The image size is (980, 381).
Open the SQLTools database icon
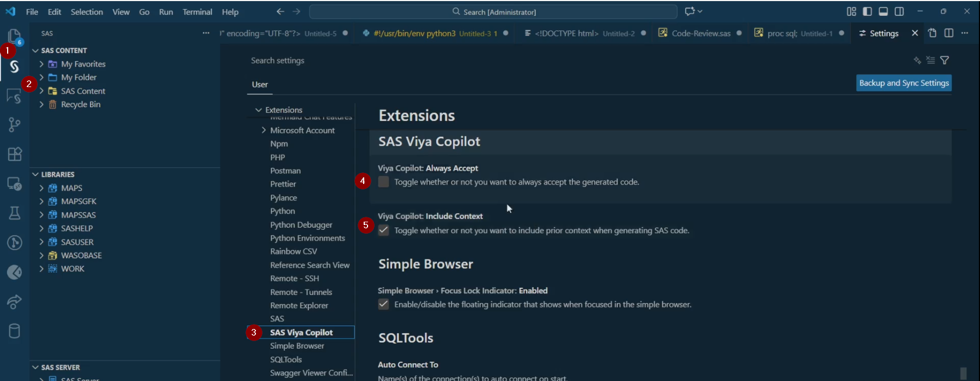(x=15, y=331)
